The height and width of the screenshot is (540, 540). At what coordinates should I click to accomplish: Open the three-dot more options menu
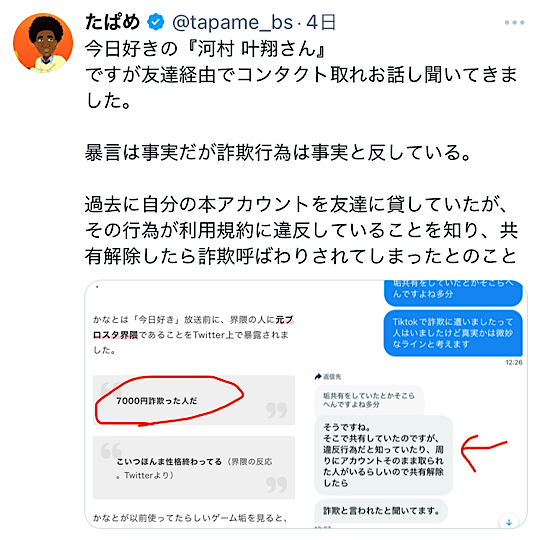pos(514,23)
